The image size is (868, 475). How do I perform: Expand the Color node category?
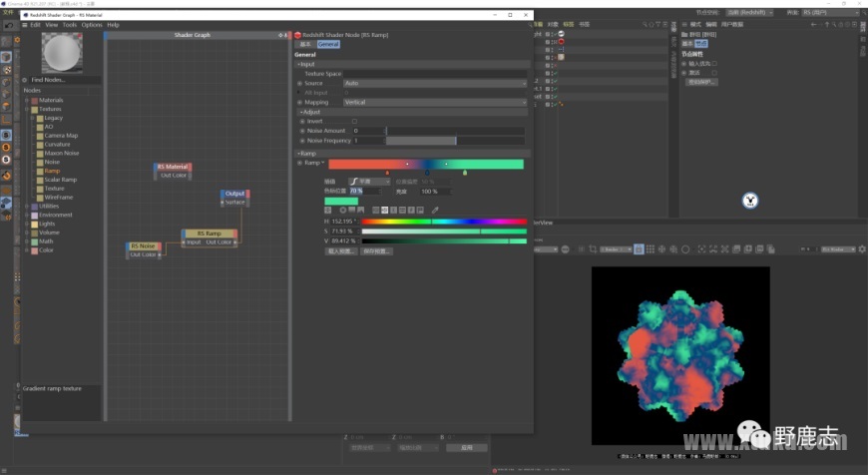[x=27, y=250]
